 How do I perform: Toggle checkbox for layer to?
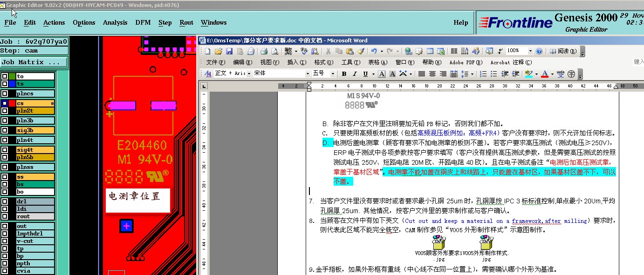pos(5,76)
